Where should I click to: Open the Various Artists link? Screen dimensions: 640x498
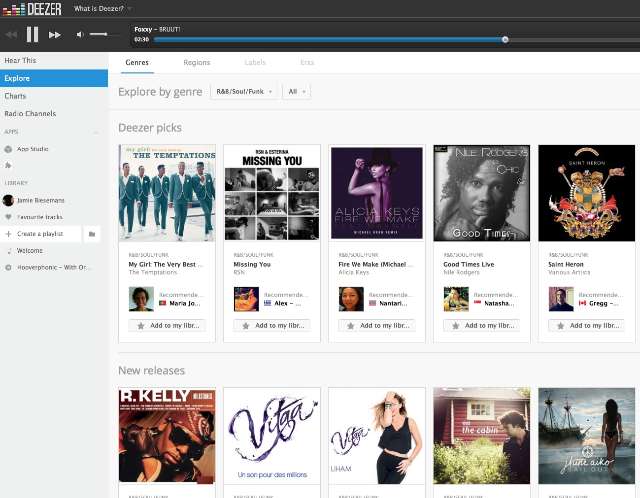pos(569,272)
